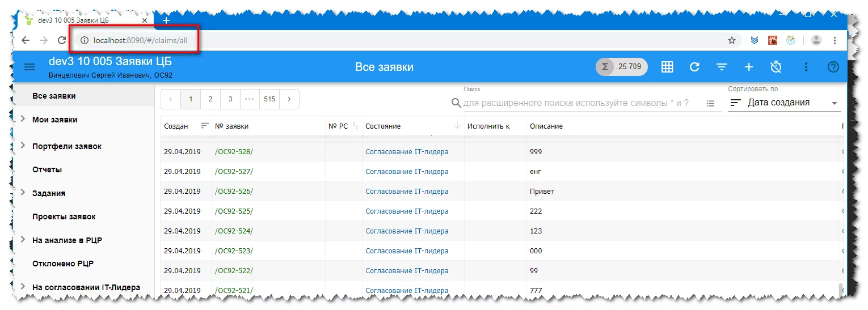Refresh the claims list
This screenshot has height=310, width=868.
[x=694, y=67]
